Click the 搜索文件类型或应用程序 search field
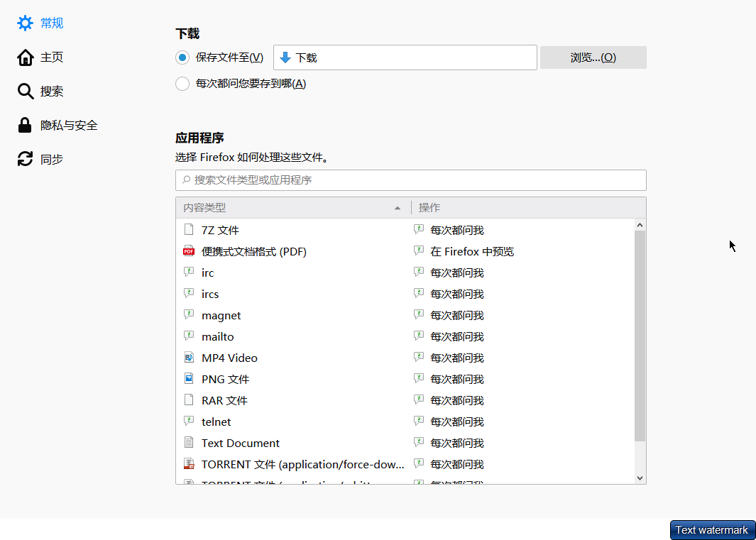This screenshot has height=540, width=756. [x=410, y=180]
